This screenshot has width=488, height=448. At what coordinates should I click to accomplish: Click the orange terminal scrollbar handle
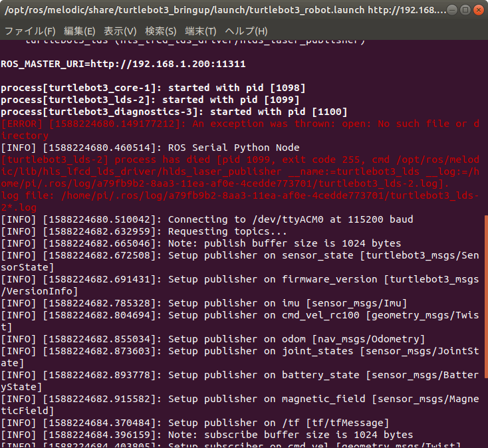point(486,296)
